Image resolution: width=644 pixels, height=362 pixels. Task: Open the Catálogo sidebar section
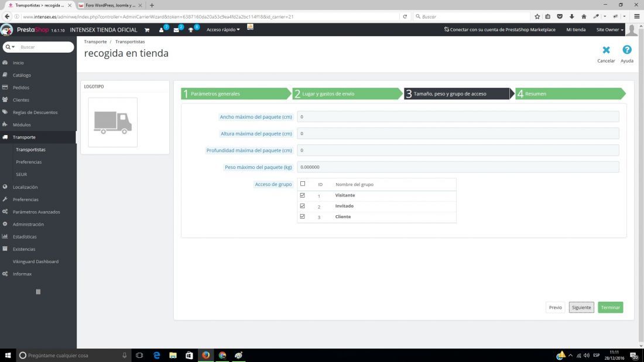pyautogui.click(x=22, y=75)
